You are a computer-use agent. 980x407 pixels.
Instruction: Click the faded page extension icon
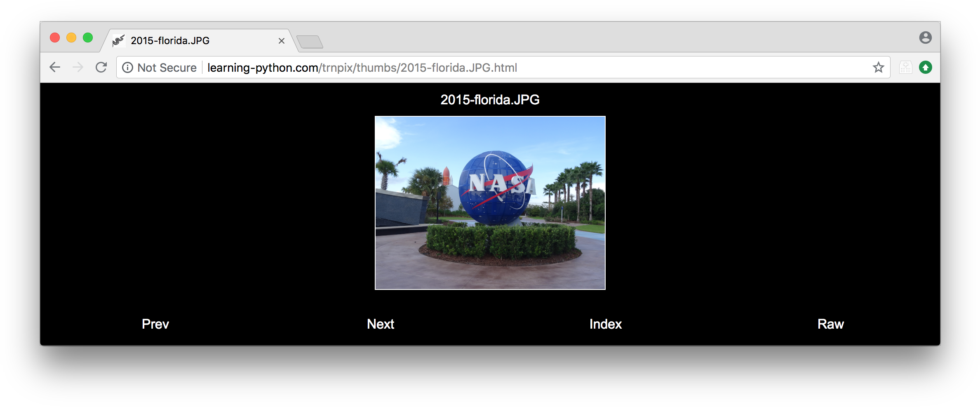pos(906,67)
